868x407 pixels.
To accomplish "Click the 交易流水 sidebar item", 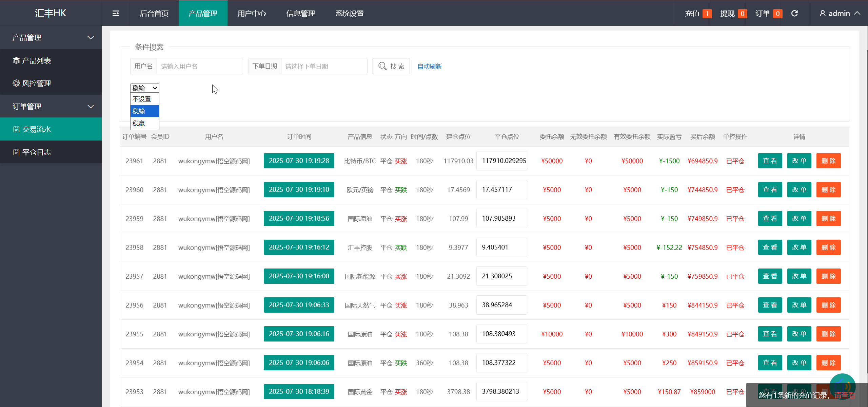I will pos(36,129).
